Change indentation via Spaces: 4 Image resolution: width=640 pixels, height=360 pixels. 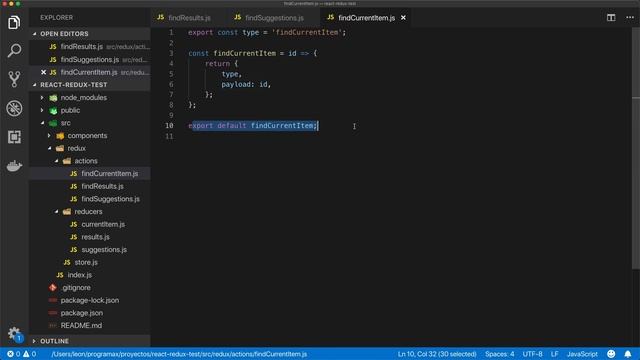pos(500,354)
